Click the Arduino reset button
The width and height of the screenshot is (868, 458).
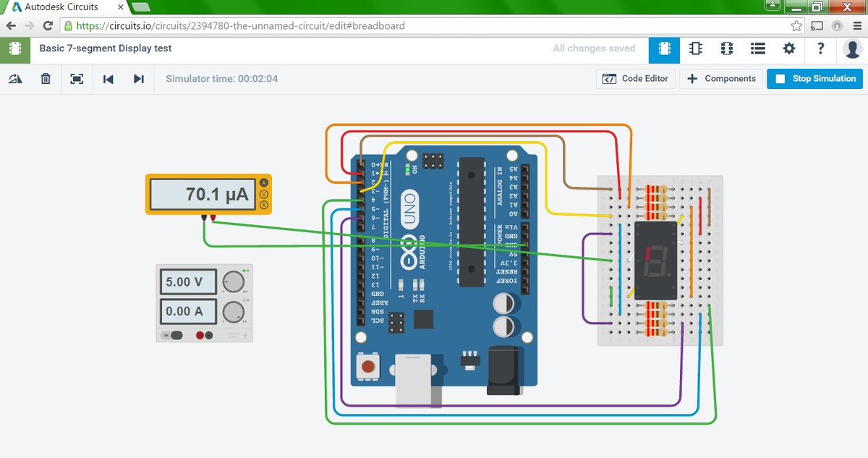(368, 366)
